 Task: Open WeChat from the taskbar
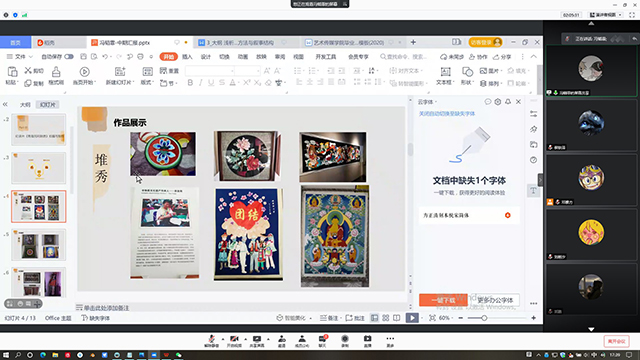pos(178,355)
